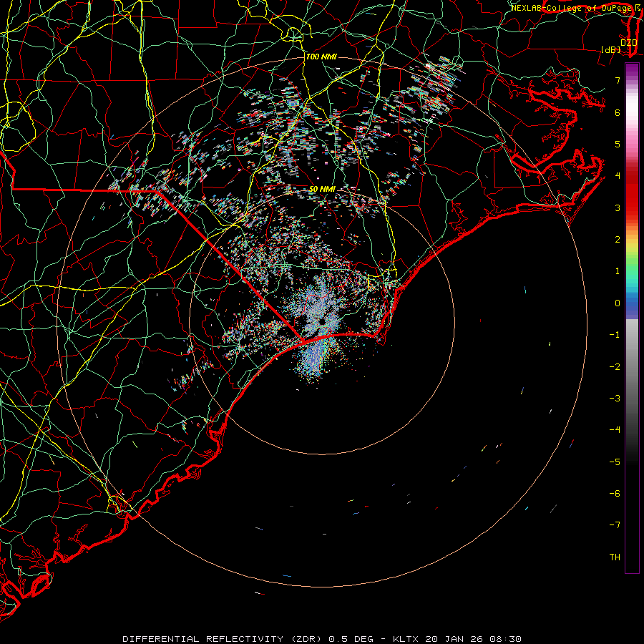Click the KLTX station identifier in the caption
The height and width of the screenshot is (644, 644).
coord(406,639)
